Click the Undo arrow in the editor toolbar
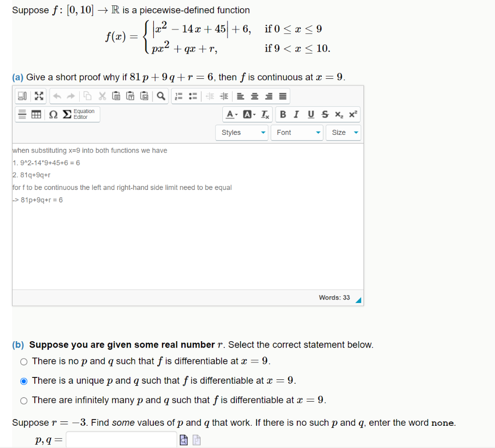The height and width of the screenshot is (448, 495). point(56,96)
